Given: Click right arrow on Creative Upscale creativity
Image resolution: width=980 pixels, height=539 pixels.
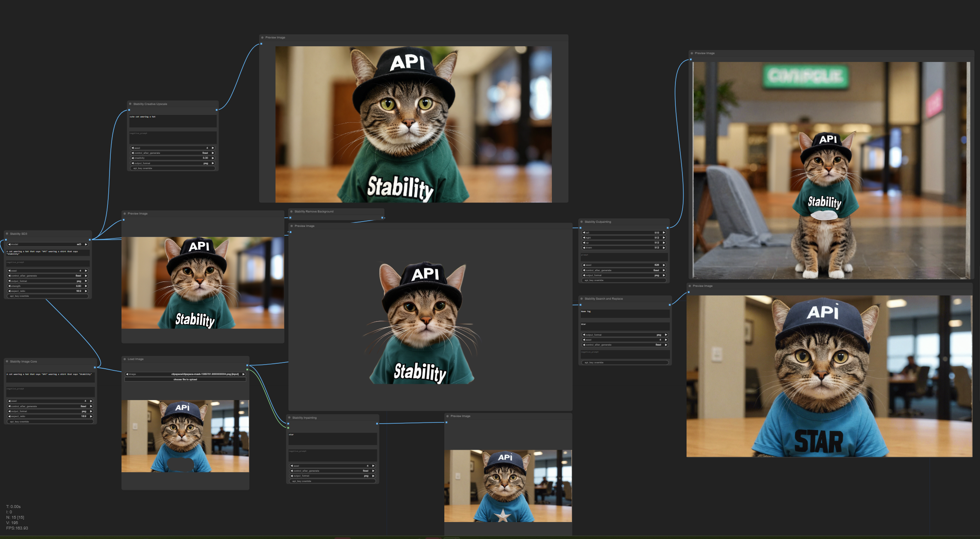Looking at the screenshot, I should click(213, 158).
